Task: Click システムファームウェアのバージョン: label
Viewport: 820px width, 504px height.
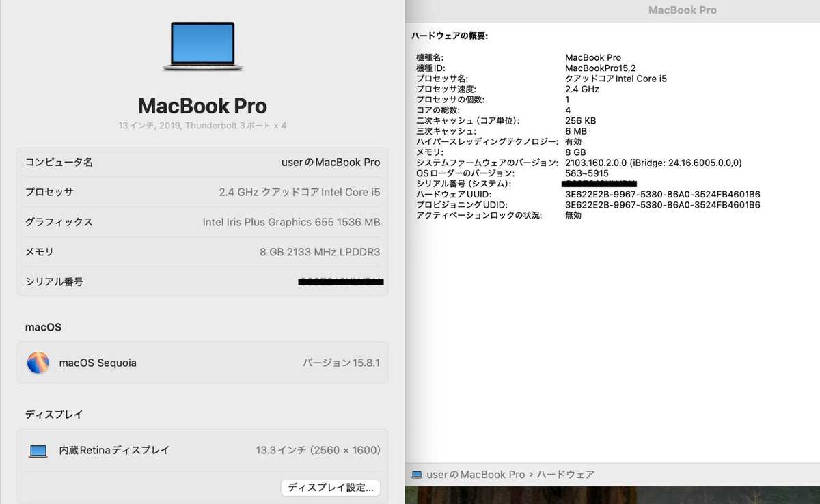Action: pos(488,163)
